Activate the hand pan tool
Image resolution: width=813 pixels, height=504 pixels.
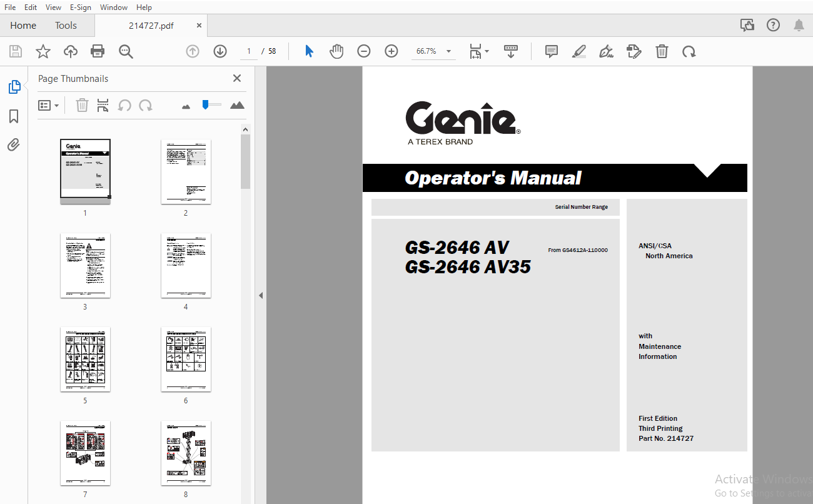pyautogui.click(x=336, y=51)
